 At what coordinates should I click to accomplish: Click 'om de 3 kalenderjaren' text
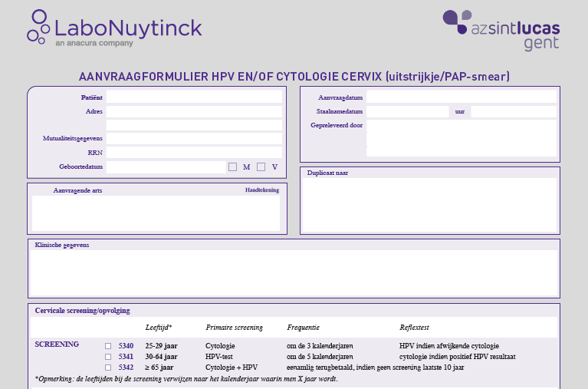320,346
